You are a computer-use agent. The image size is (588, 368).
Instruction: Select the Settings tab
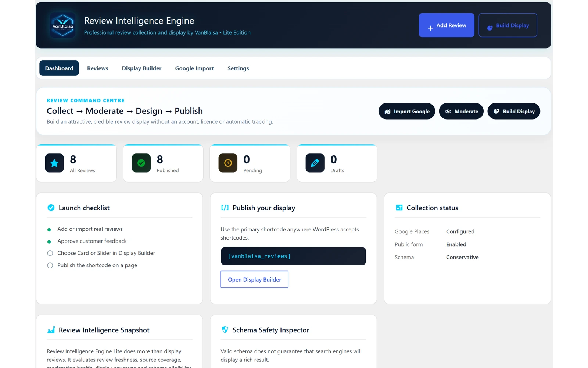pyautogui.click(x=238, y=68)
